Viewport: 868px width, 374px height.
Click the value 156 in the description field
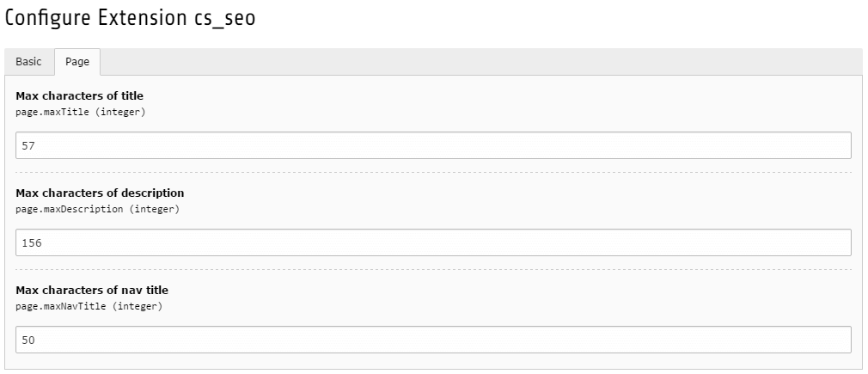coord(32,242)
